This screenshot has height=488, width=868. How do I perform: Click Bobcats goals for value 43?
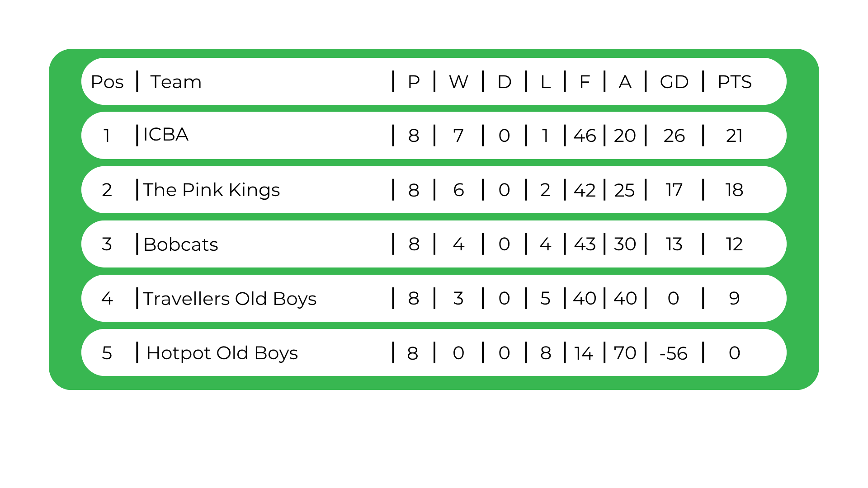pos(585,244)
